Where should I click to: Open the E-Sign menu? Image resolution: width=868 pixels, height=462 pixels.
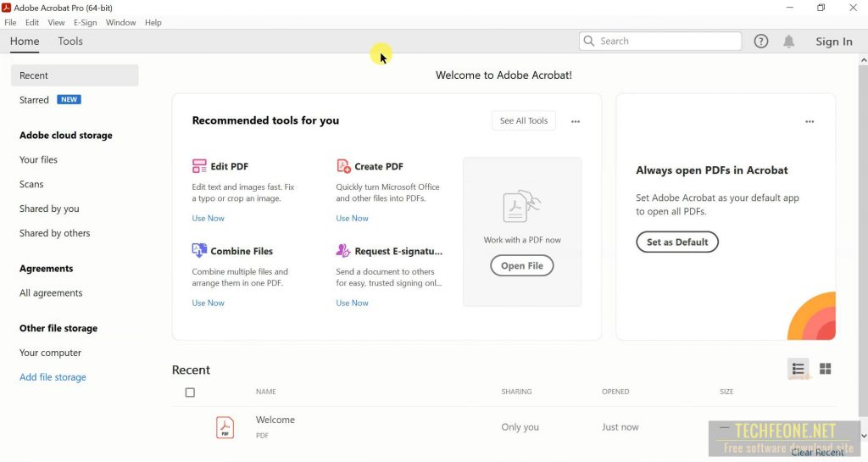tap(86, 23)
